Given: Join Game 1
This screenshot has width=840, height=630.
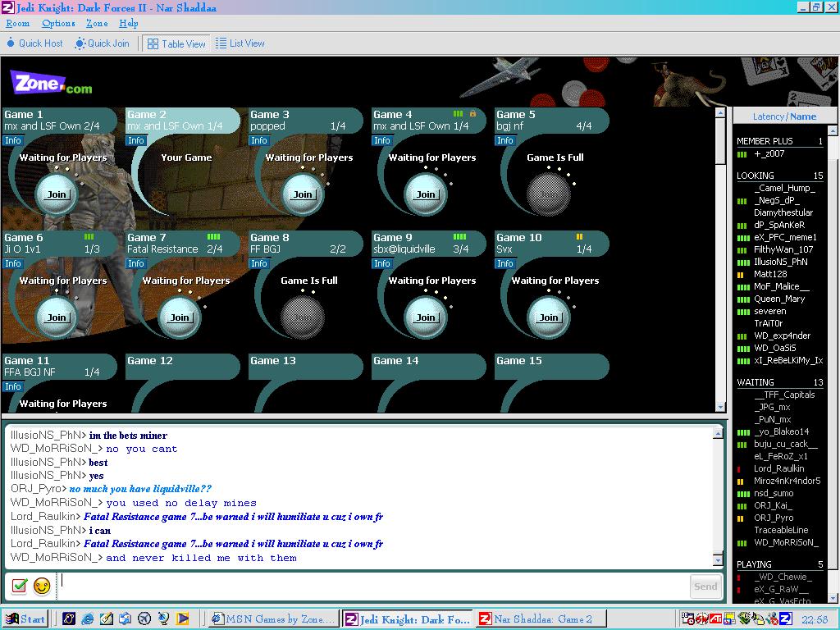Looking at the screenshot, I should click(57, 194).
